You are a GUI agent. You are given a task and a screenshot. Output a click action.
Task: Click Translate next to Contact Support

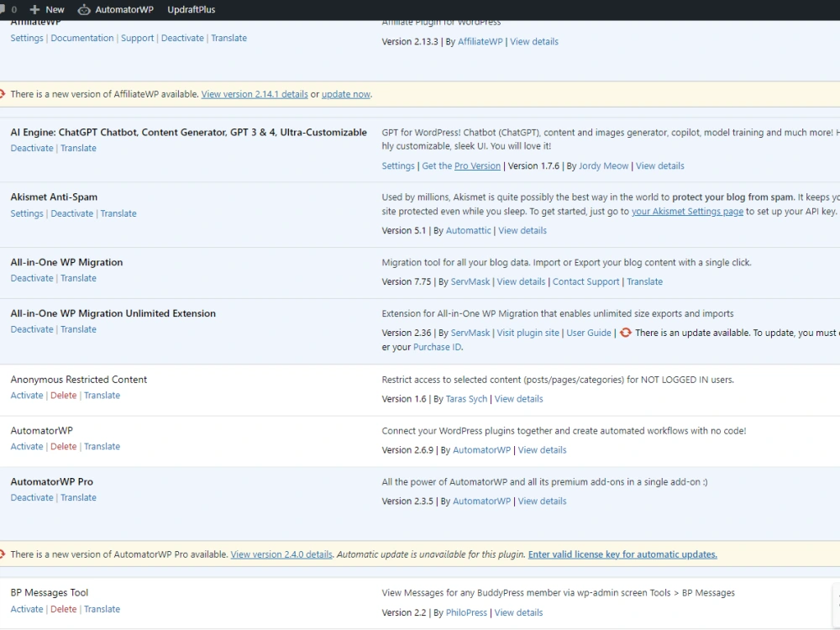pyautogui.click(x=644, y=281)
